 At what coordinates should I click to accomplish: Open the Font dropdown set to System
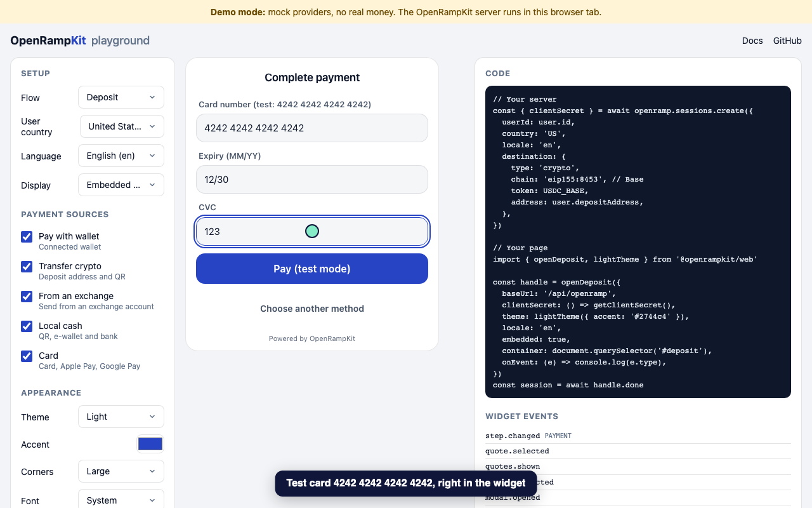click(x=121, y=499)
